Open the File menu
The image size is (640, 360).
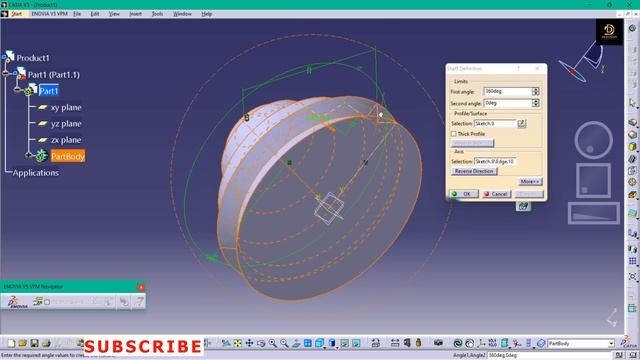[x=77, y=14]
